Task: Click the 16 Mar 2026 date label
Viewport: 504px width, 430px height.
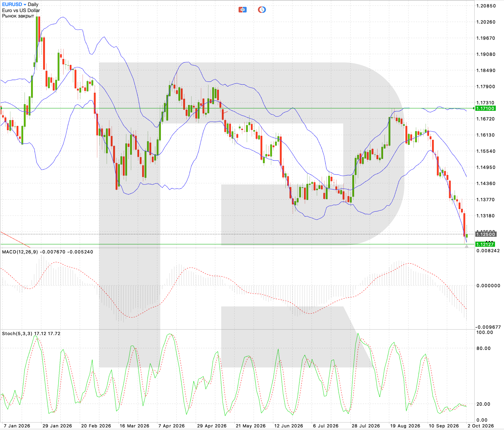Action: coord(134,426)
